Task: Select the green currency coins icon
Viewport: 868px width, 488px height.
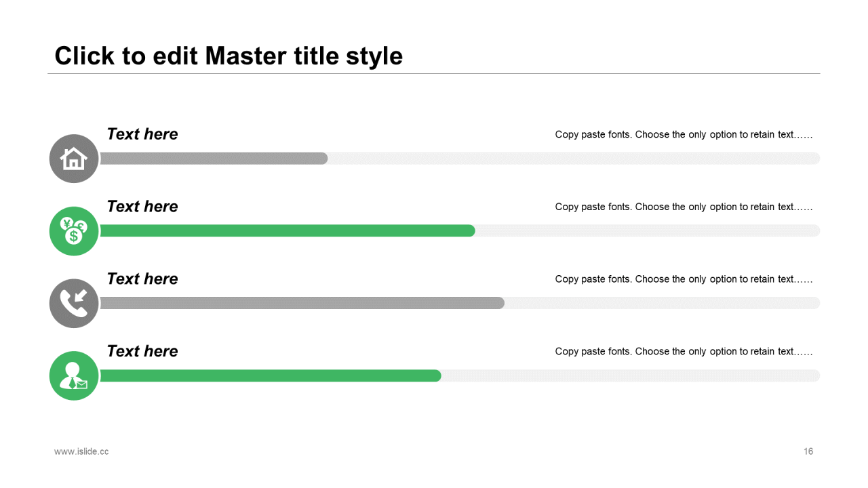Action: pyautogui.click(x=74, y=231)
